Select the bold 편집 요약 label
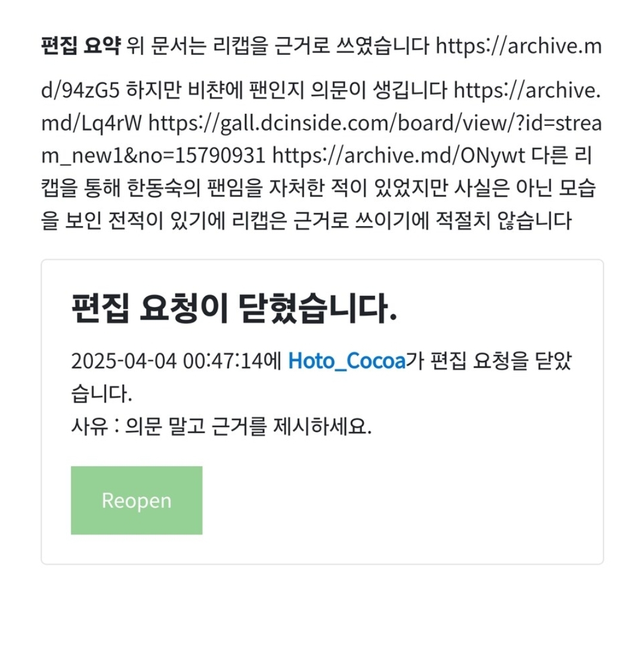644x650 pixels. coord(81,45)
